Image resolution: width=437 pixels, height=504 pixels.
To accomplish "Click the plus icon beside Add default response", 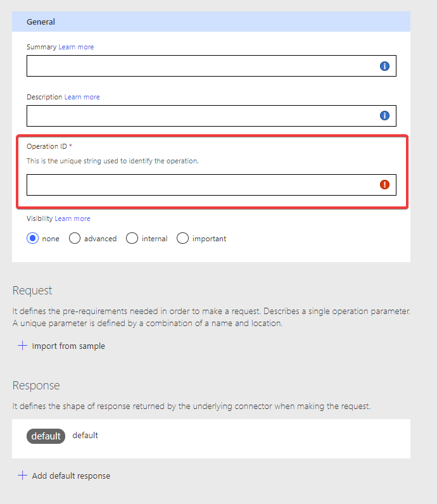I will (23, 476).
